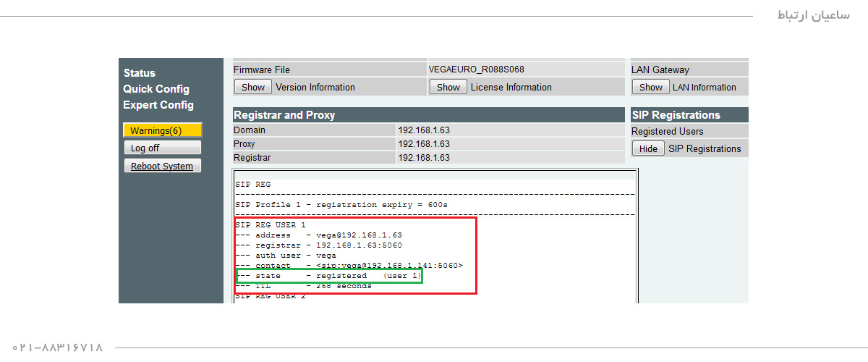The image size is (868, 362).
Task: Show the LAN Information
Action: pyautogui.click(x=650, y=88)
